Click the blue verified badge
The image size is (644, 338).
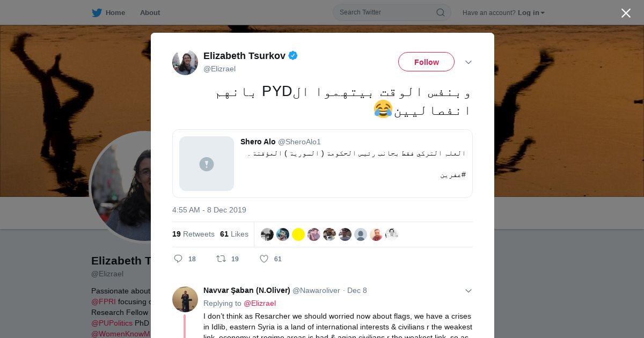293,55
